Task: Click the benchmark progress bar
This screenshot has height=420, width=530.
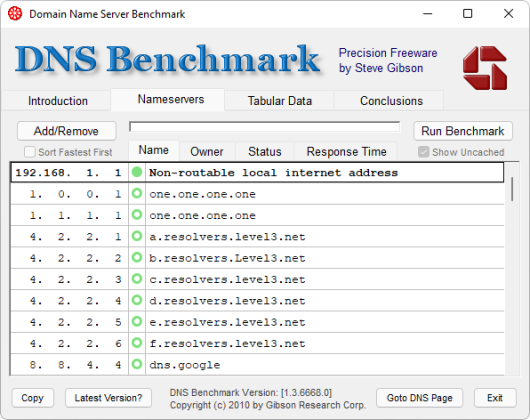Action: point(264,127)
